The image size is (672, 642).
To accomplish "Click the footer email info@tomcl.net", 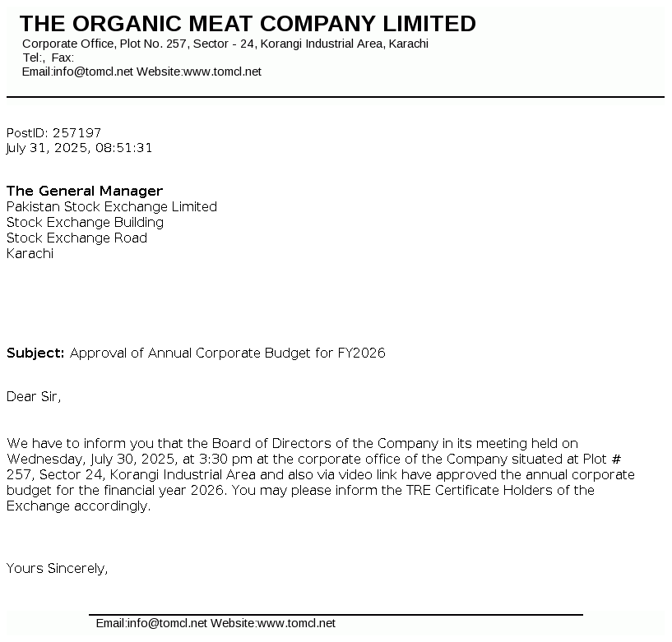I will click(167, 623).
